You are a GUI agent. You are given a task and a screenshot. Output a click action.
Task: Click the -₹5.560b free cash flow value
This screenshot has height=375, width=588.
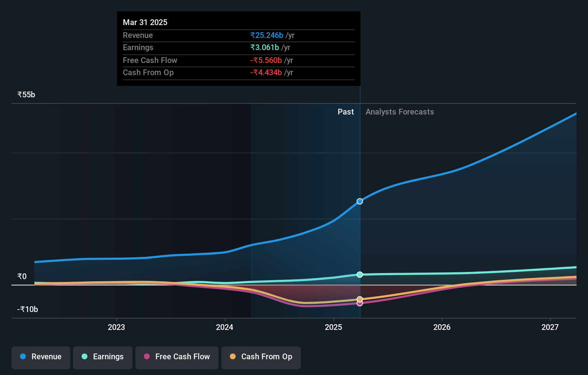click(266, 60)
